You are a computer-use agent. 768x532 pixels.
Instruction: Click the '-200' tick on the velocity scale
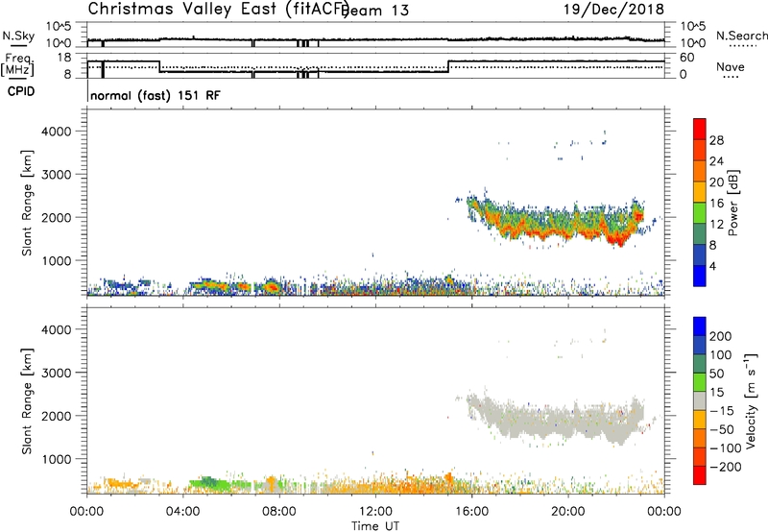pyautogui.click(x=726, y=467)
